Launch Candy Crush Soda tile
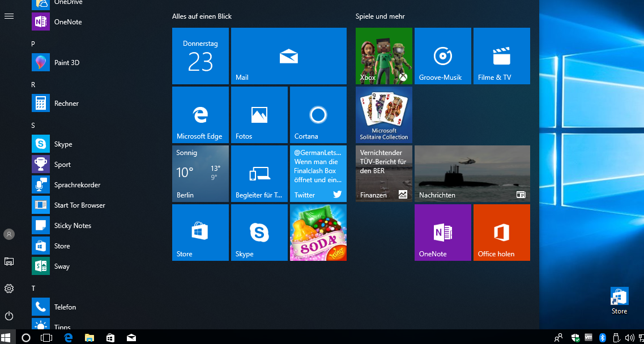The height and width of the screenshot is (344, 644). pos(318,233)
